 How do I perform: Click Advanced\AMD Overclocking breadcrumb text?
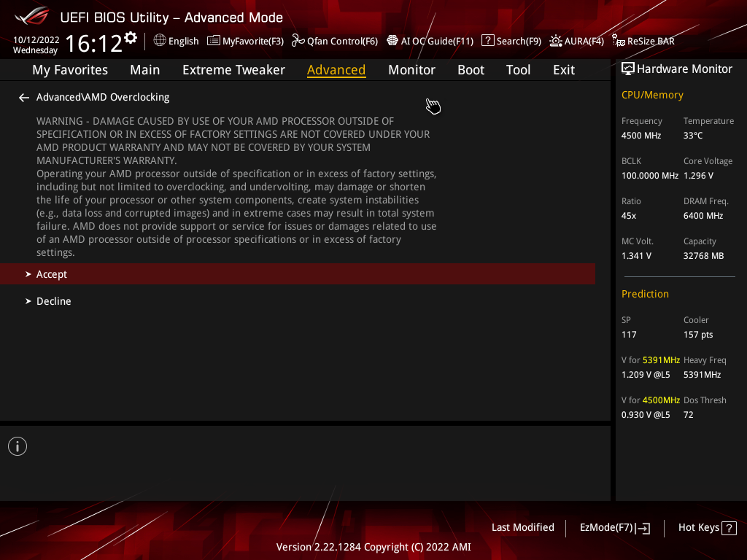point(103,97)
